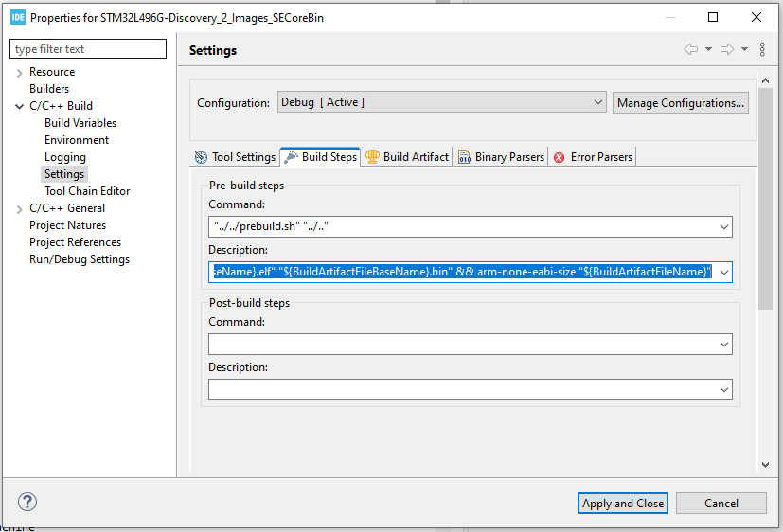Click the forward navigation arrow icon
The image size is (783, 532).
point(727,49)
